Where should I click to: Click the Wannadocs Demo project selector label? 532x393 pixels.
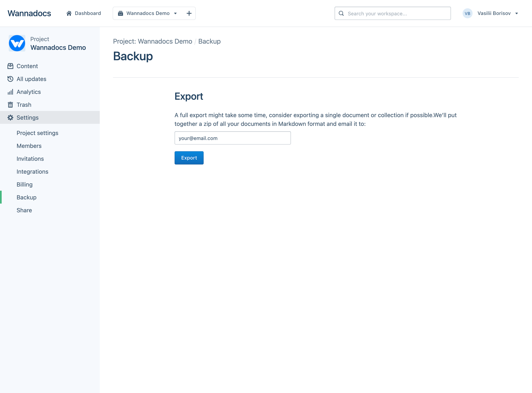[x=148, y=13]
